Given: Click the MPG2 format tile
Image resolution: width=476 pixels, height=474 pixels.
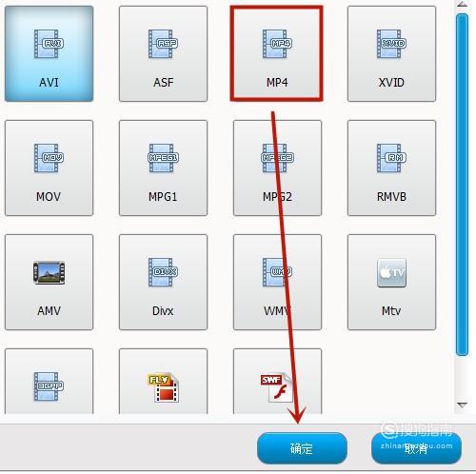Looking at the screenshot, I should click(277, 168).
